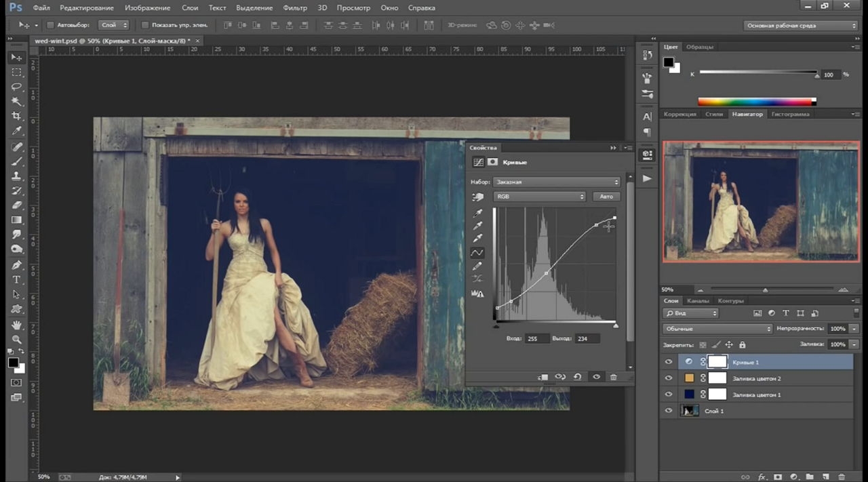868x482 pixels.
Task: Switch to the Каналы tab
Action: point(698,300)
